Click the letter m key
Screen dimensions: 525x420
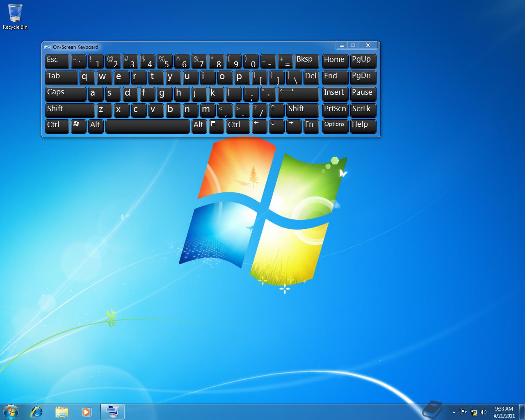208,110
